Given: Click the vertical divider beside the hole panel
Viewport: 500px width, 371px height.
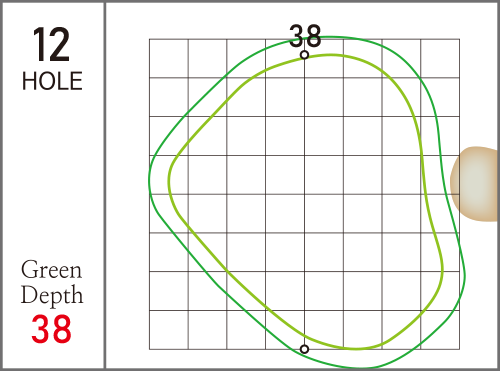Looking at the screenshot, I should tap(105, 185).
